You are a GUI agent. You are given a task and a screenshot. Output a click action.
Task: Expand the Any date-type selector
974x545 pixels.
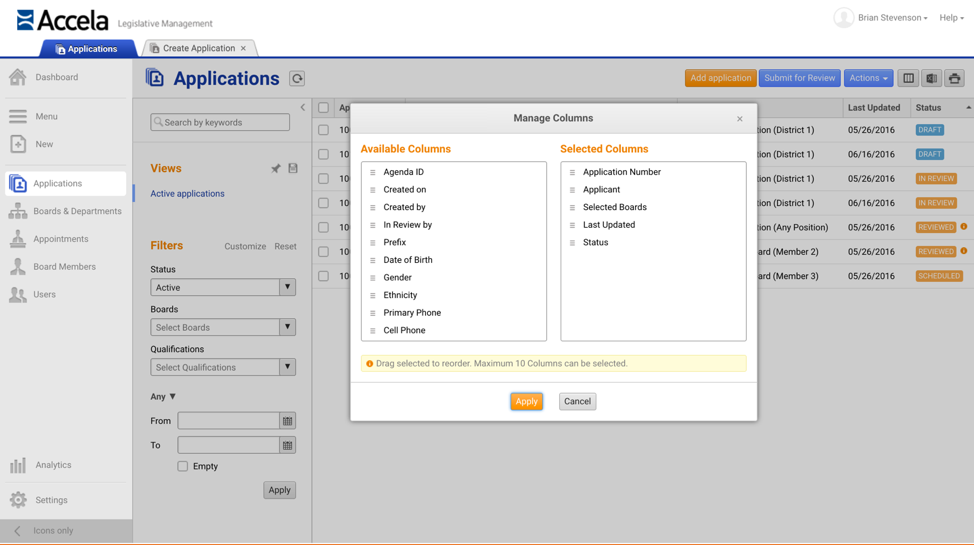coord(163,396)
